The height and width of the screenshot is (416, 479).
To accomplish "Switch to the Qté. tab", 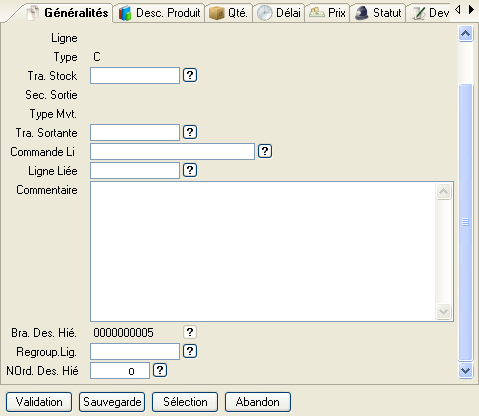I will 229,13.
